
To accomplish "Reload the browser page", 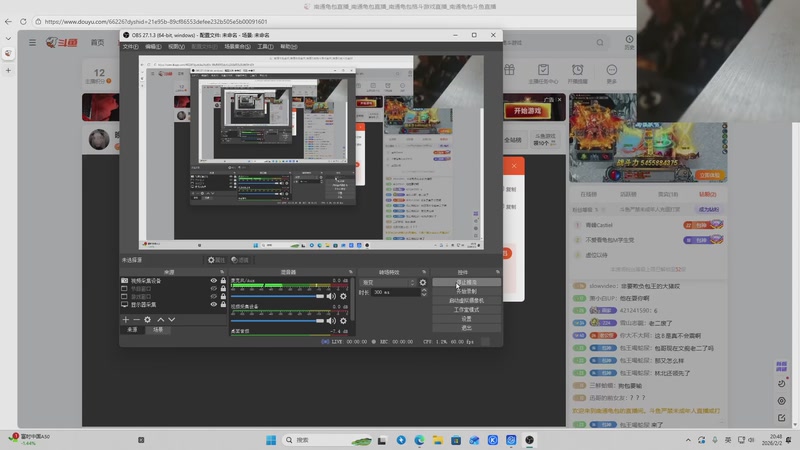I will pyautogui.click(x=23, y=21).
